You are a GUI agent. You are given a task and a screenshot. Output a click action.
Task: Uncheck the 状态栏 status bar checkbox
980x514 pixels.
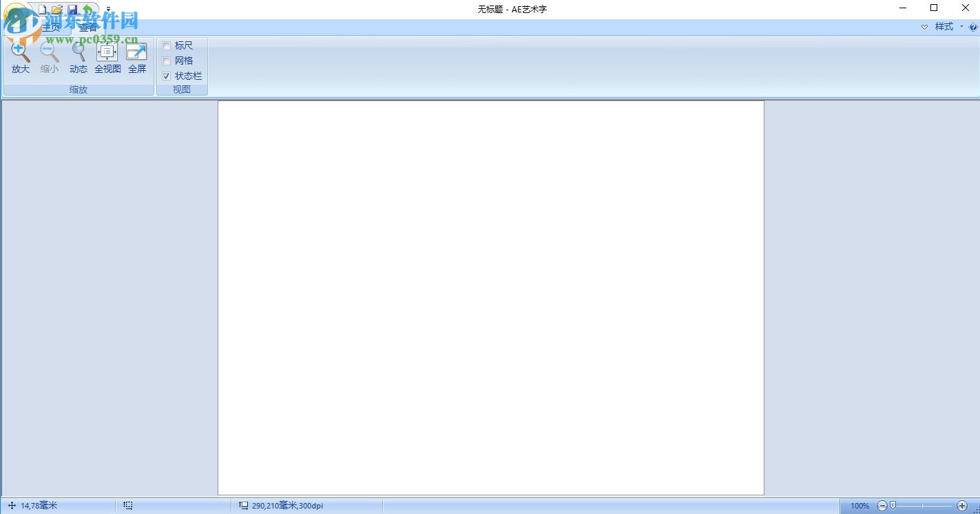(x=166, y=76)
